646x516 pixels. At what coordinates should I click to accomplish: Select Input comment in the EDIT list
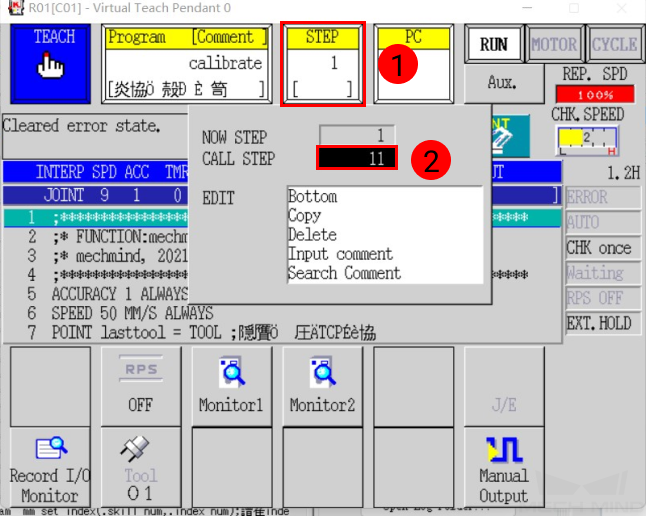[x=340, y=254]
